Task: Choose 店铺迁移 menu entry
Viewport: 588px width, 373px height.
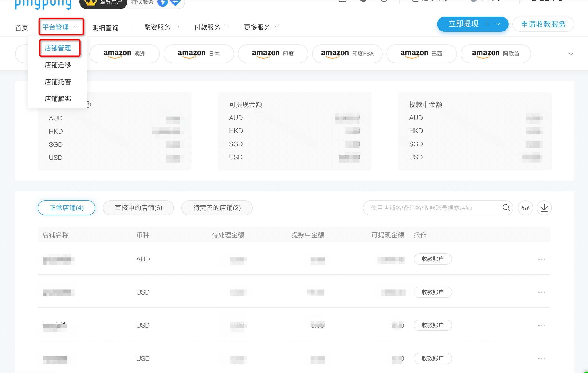Action: pyautogui.click(x=58, y=65)
